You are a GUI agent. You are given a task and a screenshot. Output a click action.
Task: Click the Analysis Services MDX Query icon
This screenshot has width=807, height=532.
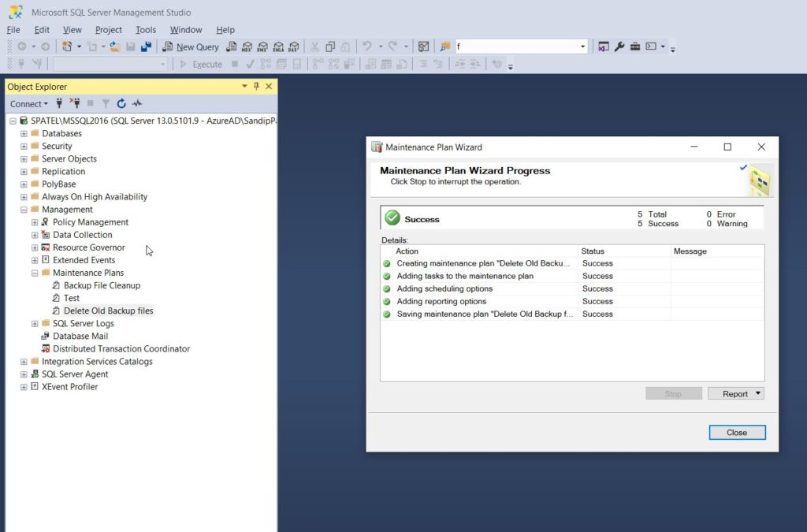click(x=247, y=47)
